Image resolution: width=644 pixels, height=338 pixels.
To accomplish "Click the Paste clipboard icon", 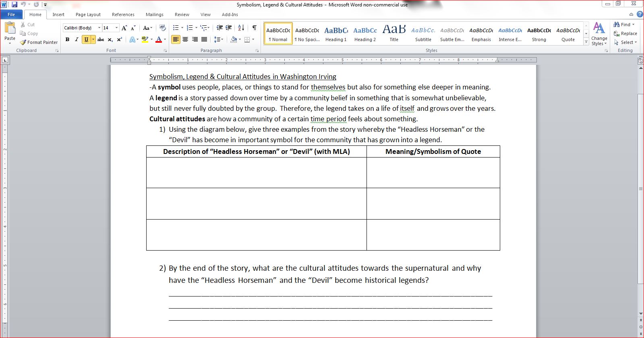I will (x=10, y=28).
